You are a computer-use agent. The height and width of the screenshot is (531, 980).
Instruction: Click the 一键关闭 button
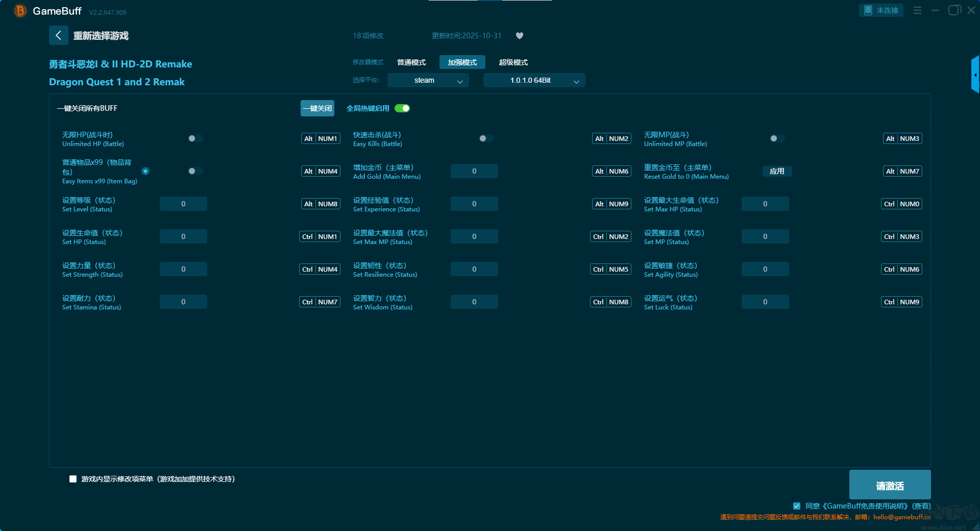tap(317, 108)
